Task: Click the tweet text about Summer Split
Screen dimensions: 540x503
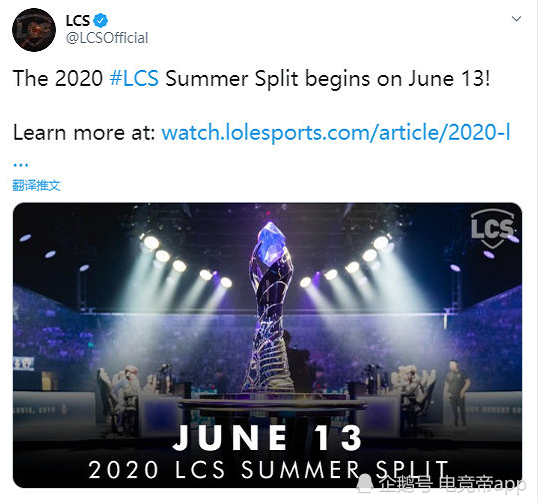Action: (251, 79)
